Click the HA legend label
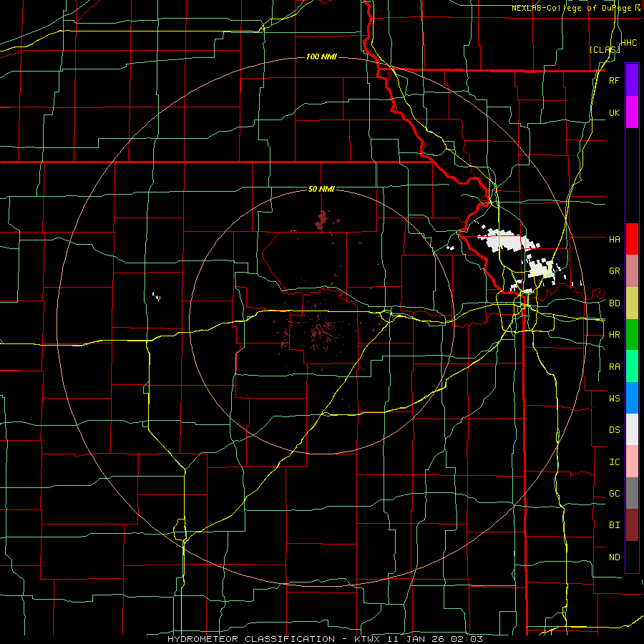Image resolution: width=644 pixels, height=644 pixels. pos(614,239)
